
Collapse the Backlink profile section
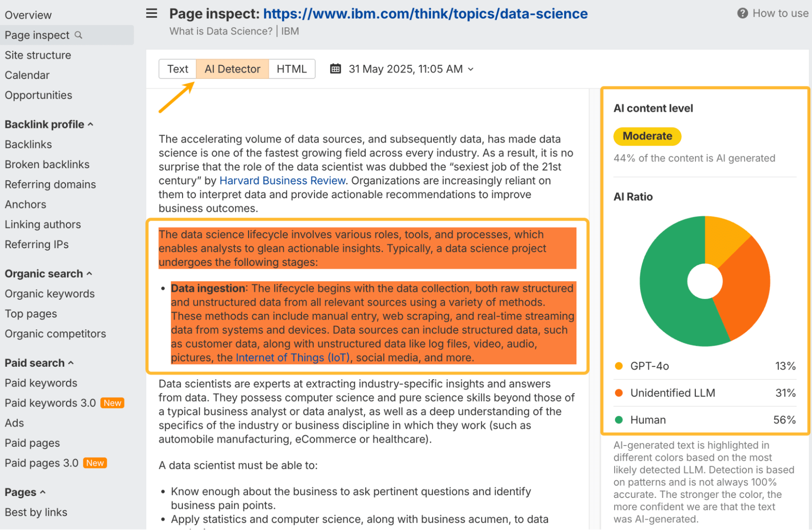pyautogui.click(x=90, y=125)
